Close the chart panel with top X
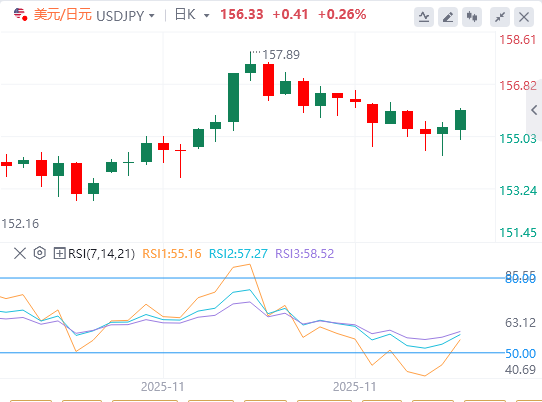 pyautogui.click(x=524, y=16)
